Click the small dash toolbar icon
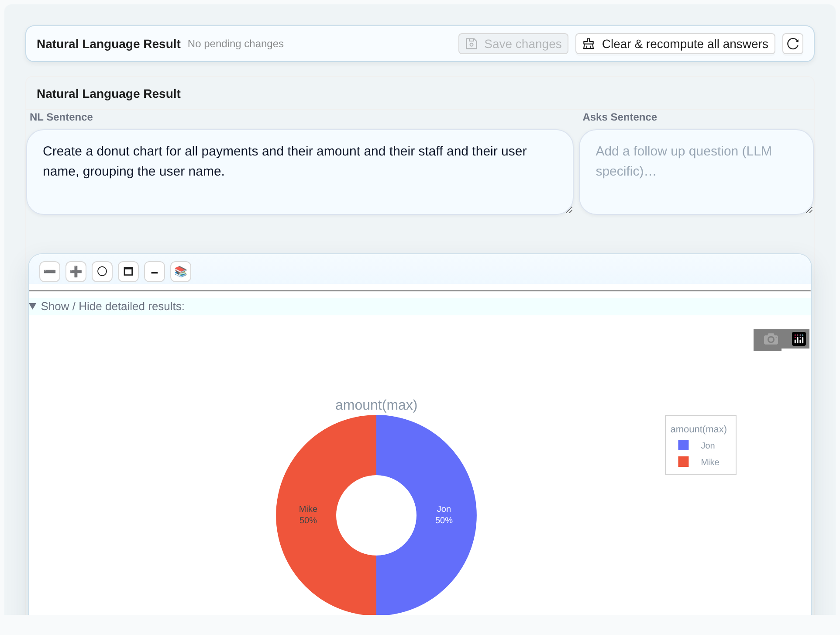This screenshot has width=840, height=635. pyautogui.click(x=155, y=272)
